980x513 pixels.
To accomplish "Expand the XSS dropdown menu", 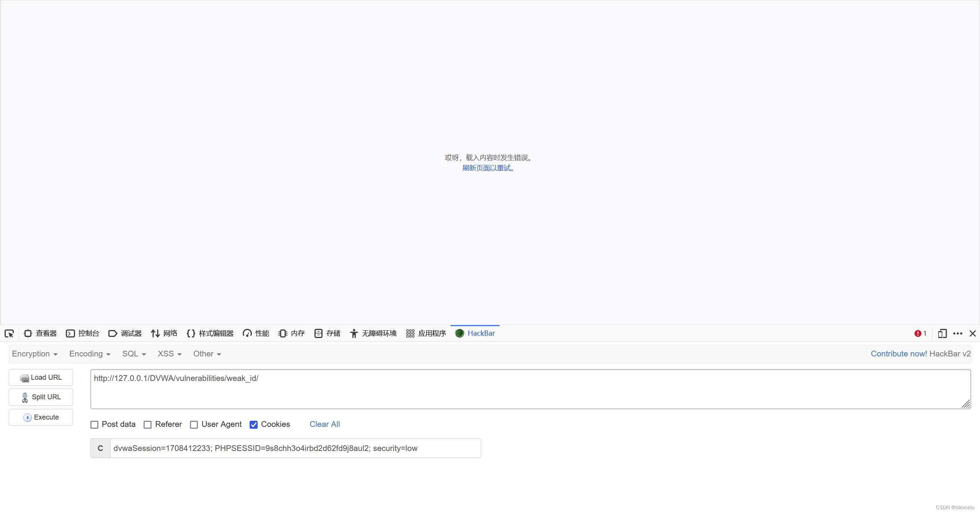I will (169, 354).
